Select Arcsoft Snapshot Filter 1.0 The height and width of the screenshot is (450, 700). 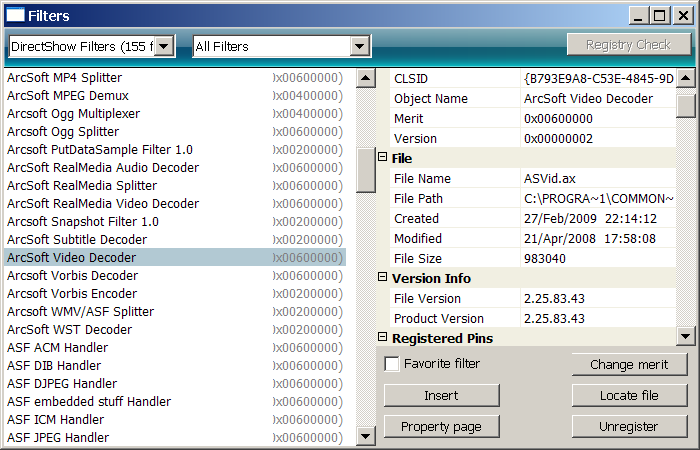click(175, 221)
